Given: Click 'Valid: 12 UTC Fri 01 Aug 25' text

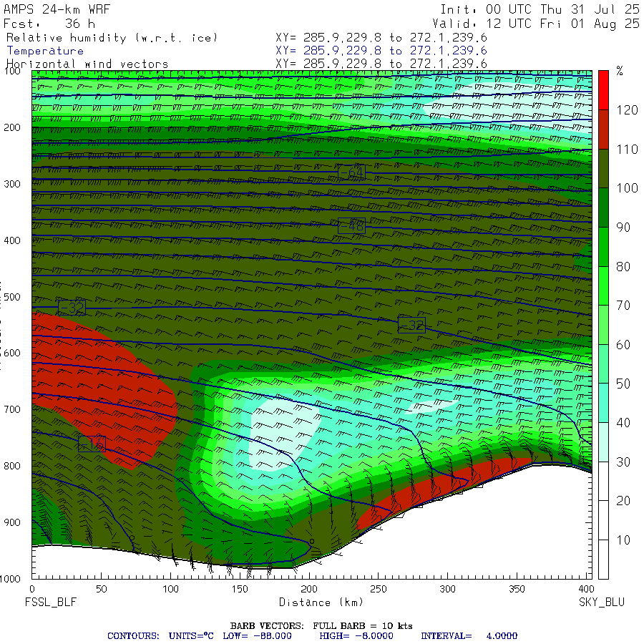Looking at the screenshot, I should 536,24.
